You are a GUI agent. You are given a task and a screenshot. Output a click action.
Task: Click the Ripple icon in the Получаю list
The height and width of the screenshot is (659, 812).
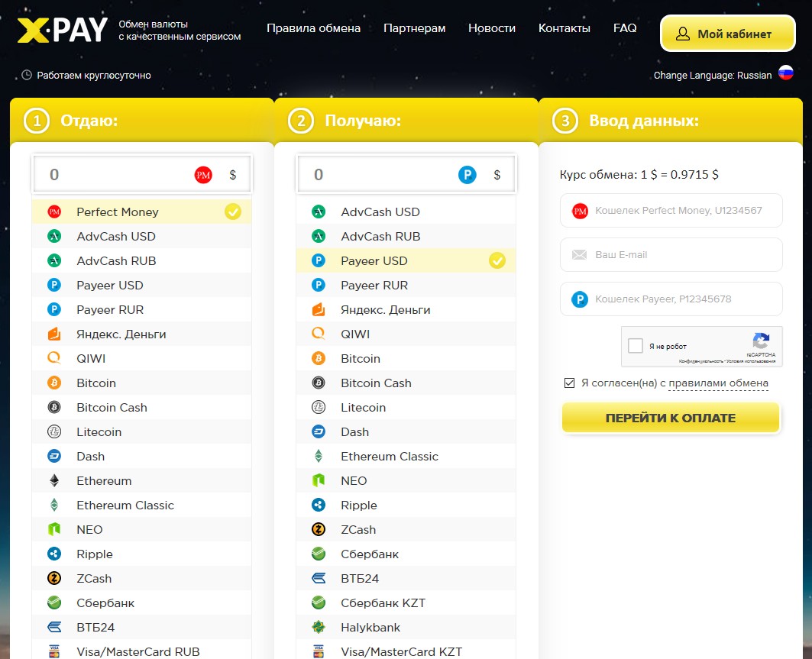click(x=319, y=506)
